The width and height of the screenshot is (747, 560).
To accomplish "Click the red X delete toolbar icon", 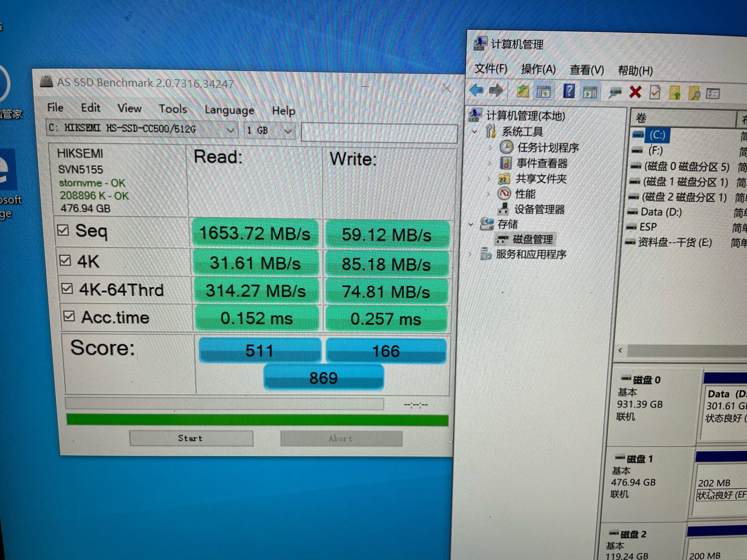I will tap(635, 92).
